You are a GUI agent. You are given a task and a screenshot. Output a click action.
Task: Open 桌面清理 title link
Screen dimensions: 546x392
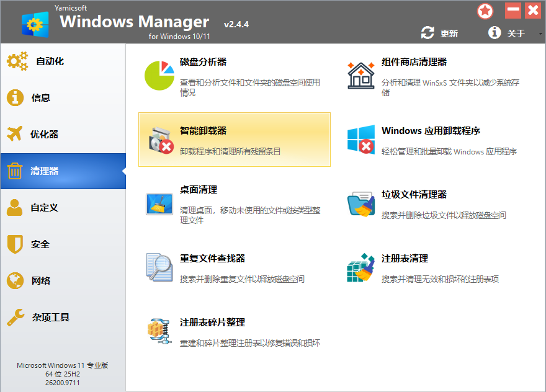click(199, 190)
